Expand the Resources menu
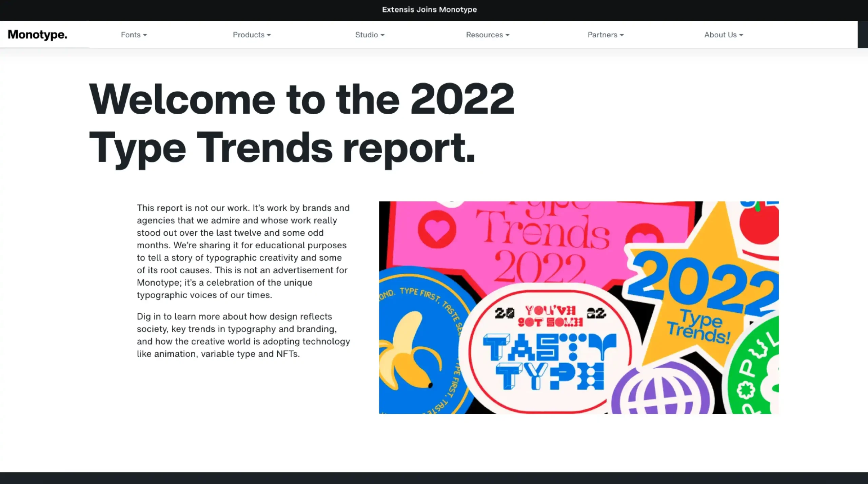The width and height of the screenshot is (868, 484). [488, 35]
